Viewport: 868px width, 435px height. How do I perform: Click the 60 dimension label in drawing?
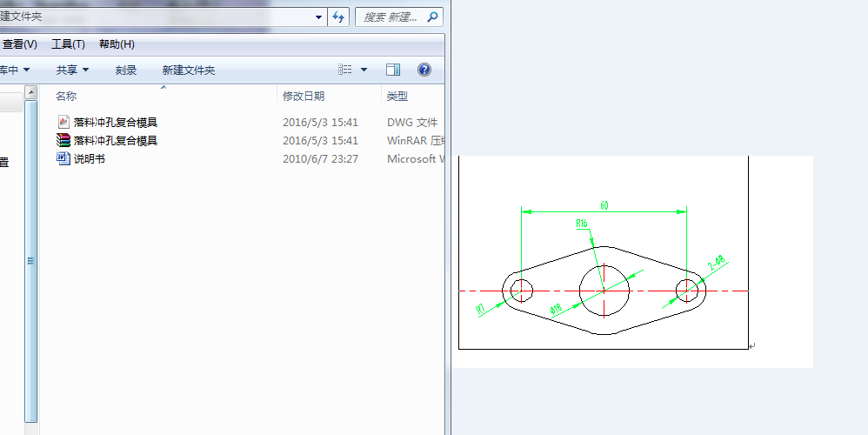604,205
